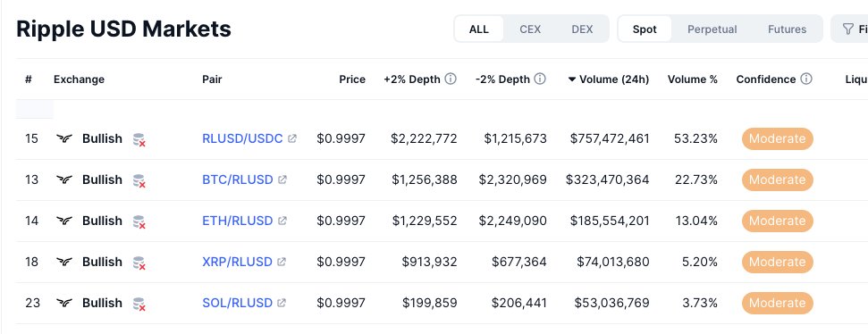
Task: Sort table by Volume % header
Action: pyautogui.click(x=693, y=79)
